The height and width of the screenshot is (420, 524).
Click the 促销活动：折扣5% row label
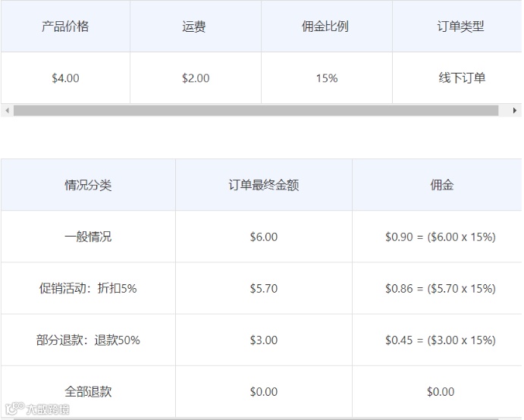(88, 288)
